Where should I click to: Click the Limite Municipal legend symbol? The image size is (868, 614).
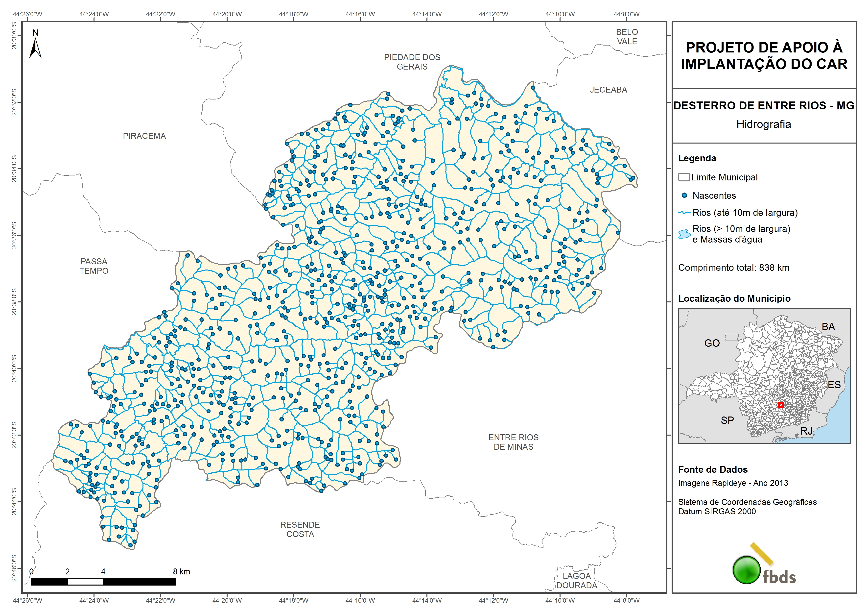683,177
